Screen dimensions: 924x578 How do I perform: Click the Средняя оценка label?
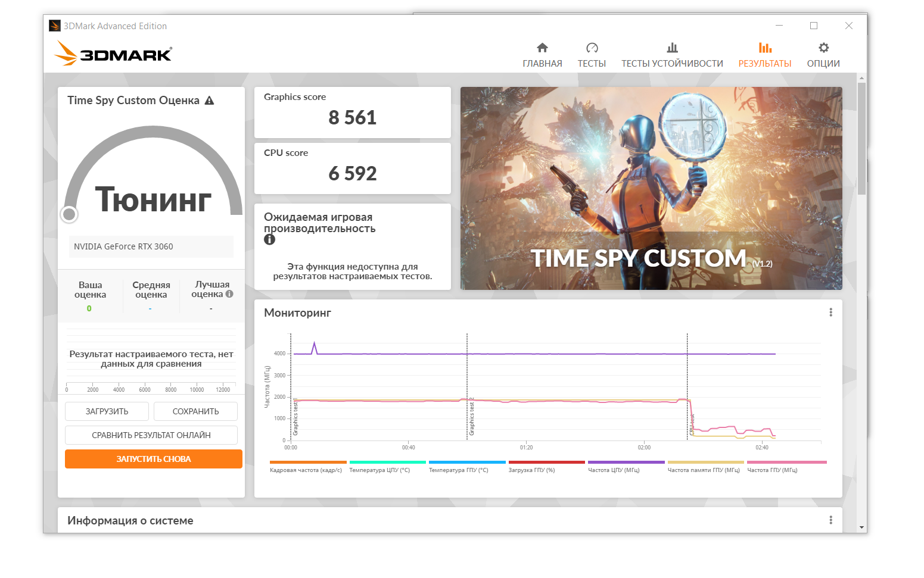(151, 290)
